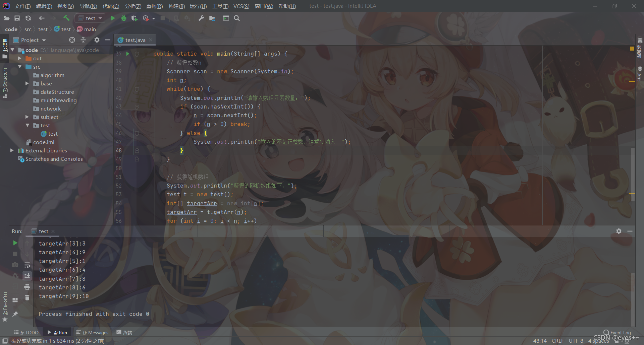Expand 'out' folder in project tree

[20, 58]
